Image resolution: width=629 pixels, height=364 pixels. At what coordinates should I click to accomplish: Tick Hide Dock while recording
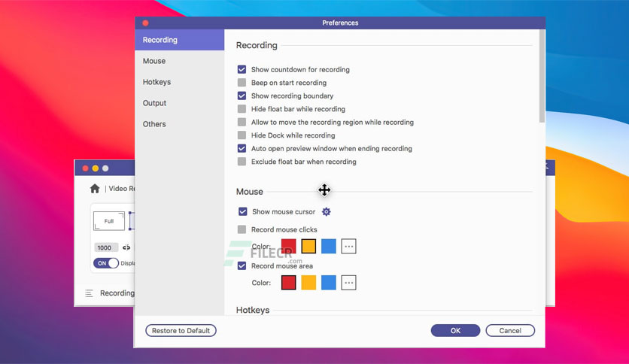[x=242, y=135]
